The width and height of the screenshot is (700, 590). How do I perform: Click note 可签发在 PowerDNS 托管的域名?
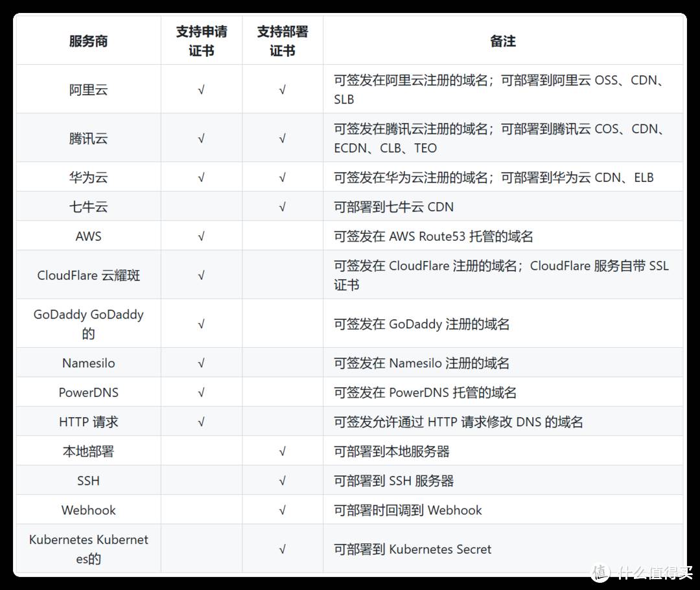[425, 392]
